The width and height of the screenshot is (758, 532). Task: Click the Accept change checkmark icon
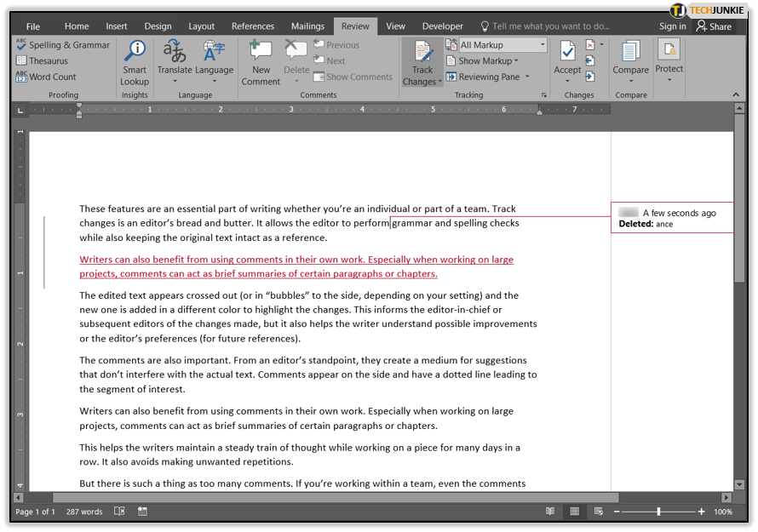pos(567,51)
